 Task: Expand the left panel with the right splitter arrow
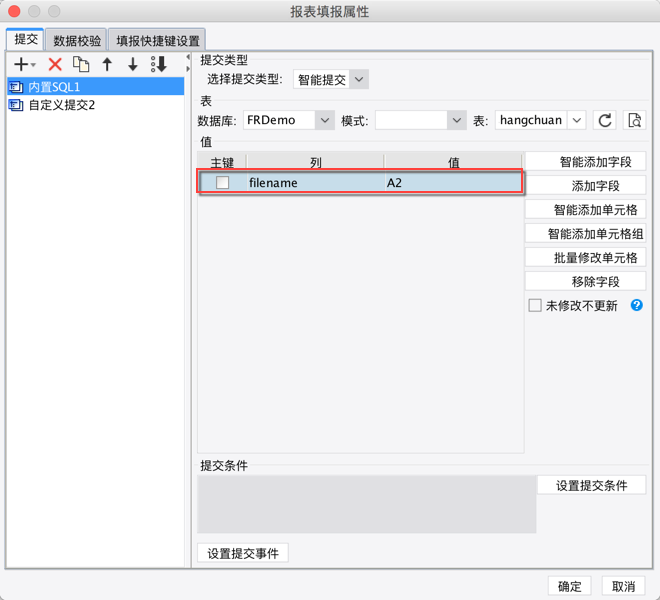(188, 69)
